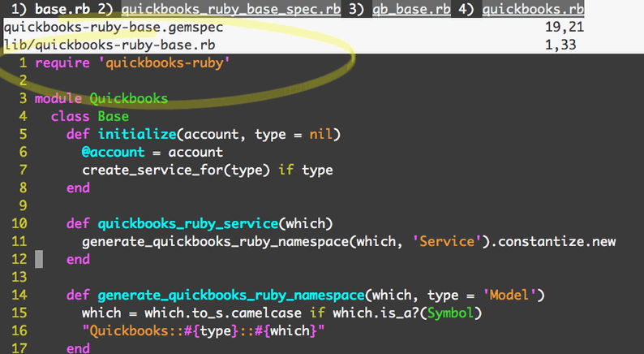Screen dimensions: 644x354
Task: Click the Base class name
Action: click(x=114, y=116)
